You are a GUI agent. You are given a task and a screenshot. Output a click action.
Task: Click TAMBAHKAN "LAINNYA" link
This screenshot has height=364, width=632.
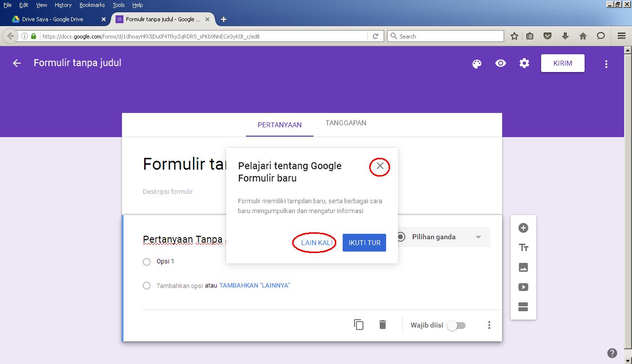(x=254, y=286)
